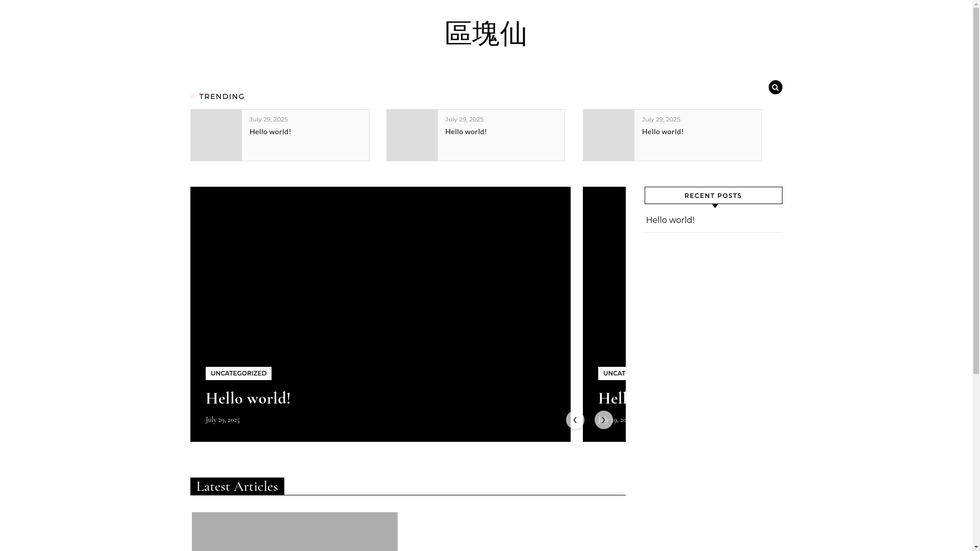This screenshot has width=980, height=551.
Task: Click the RECENT POSTS heading
Action: coord(713,195)
